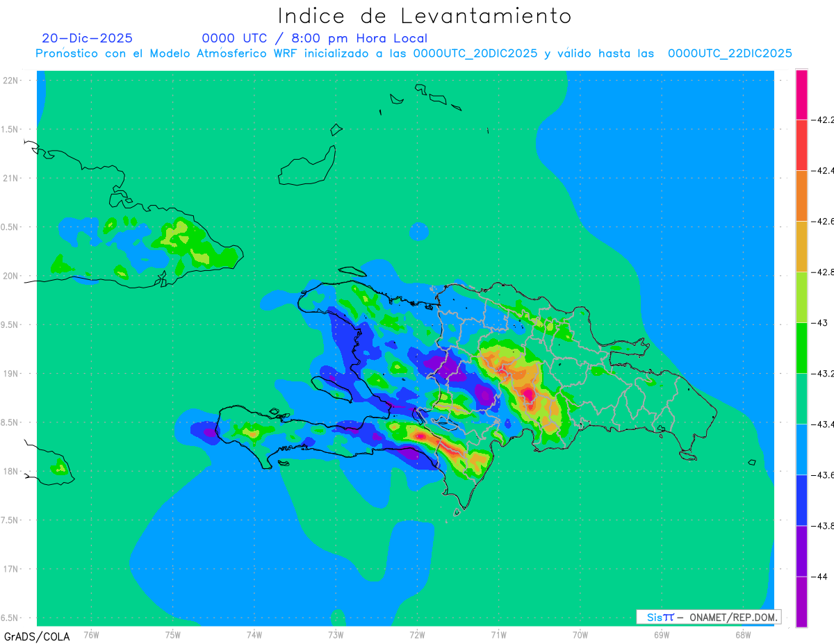This screenshot has width=834, height=644.
Task: Click the "18N" latitude label
Action: pos(11,471)
